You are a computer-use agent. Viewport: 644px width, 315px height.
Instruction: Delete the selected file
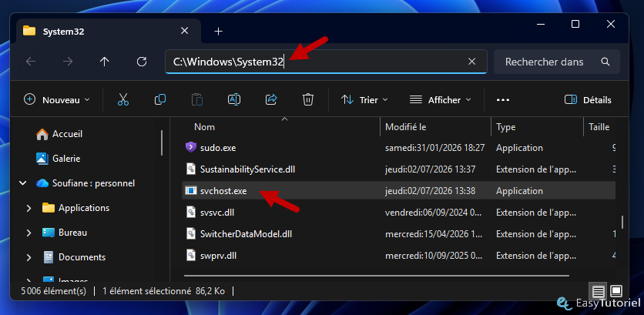click(308, 99)
